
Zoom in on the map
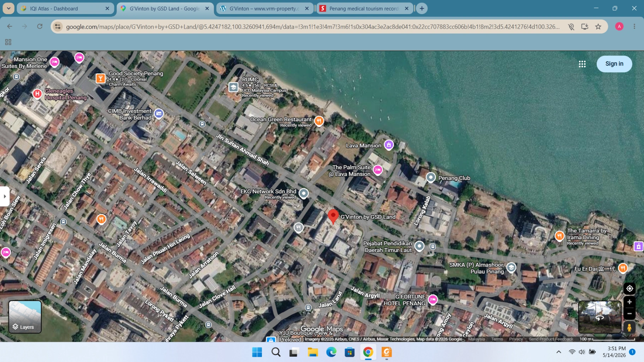coord(630,302)
